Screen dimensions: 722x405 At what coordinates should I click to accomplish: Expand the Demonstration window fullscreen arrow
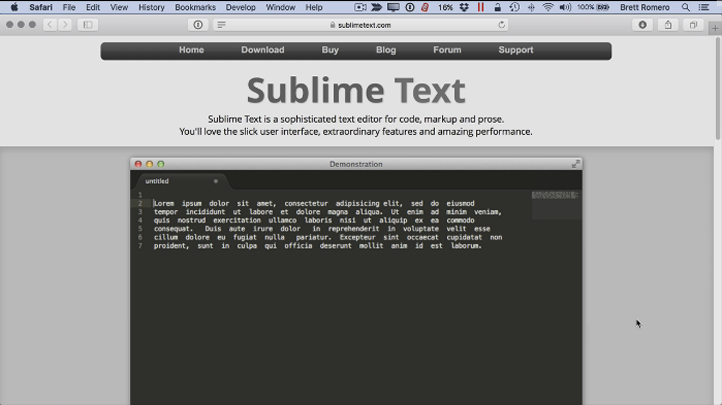(575, 164)
